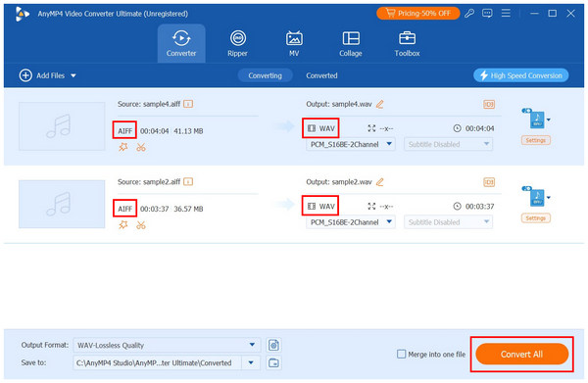The image size is (588, 383).
Task: Open audio track dropdown for sample2.wav
Action: coord(351,222)
